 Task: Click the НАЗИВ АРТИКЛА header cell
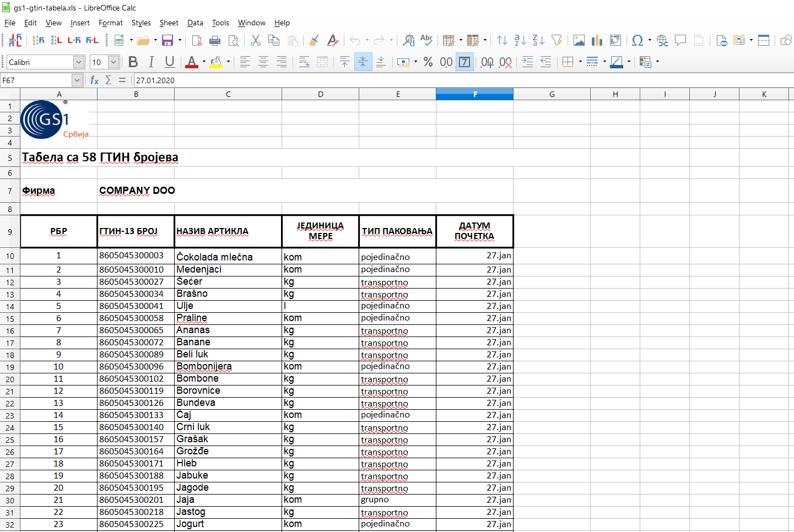[228, 231]
